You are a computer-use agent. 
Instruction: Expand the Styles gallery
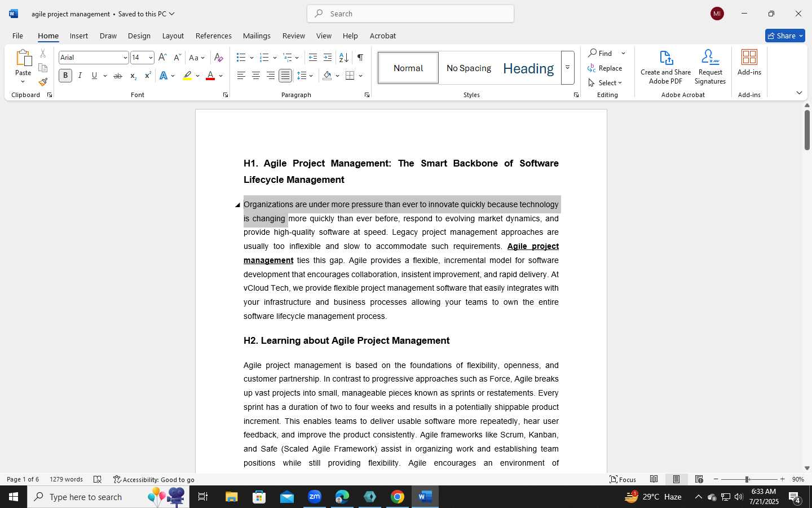(567, 68)
